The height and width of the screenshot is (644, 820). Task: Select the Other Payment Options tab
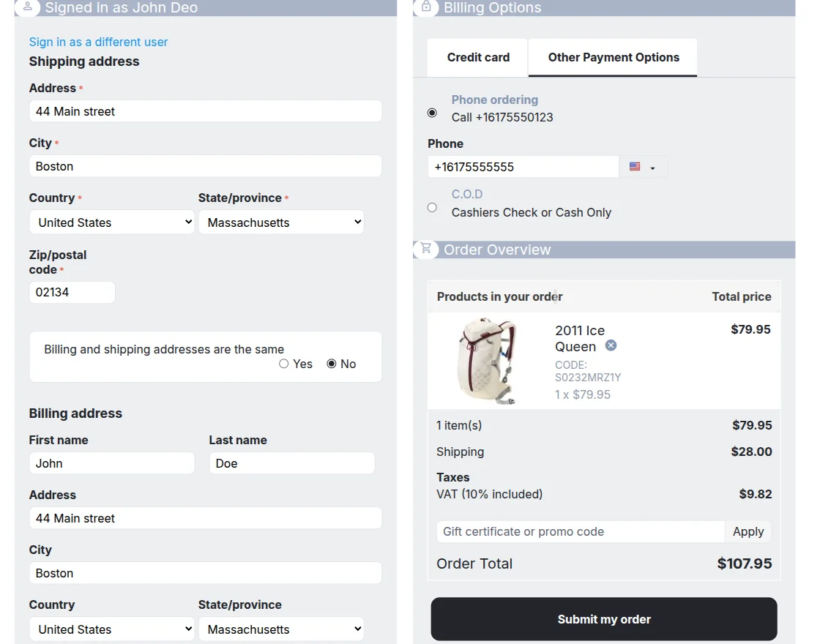point(612,57)
